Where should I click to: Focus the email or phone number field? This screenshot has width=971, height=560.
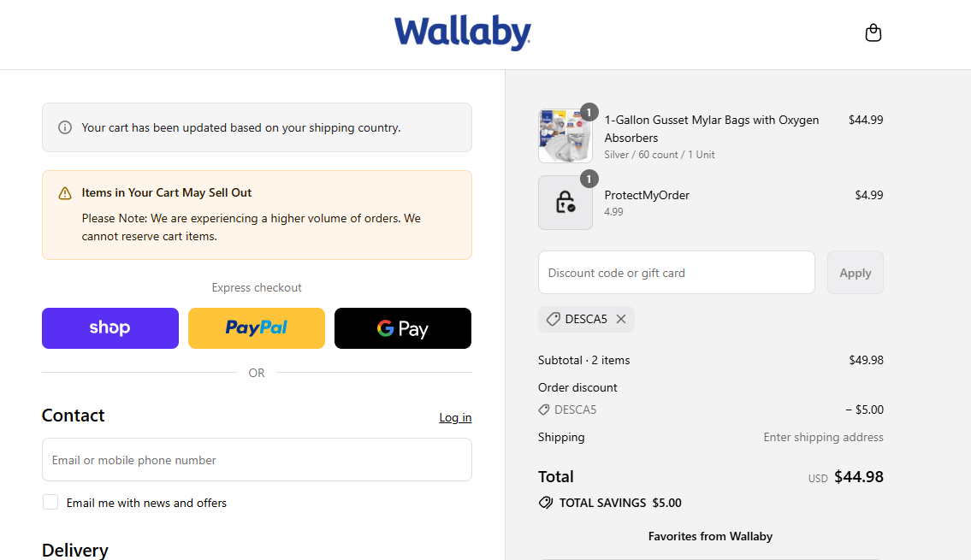pos(257,459)
